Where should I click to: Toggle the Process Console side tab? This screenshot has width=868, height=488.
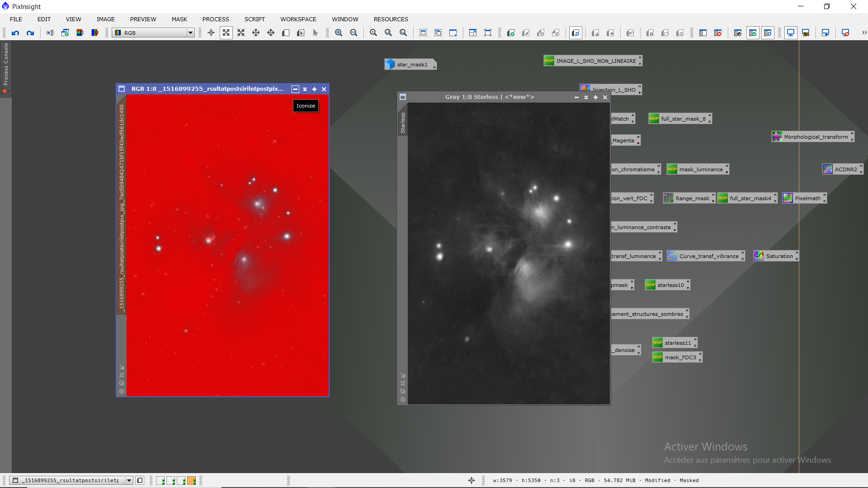coord(6,68)
